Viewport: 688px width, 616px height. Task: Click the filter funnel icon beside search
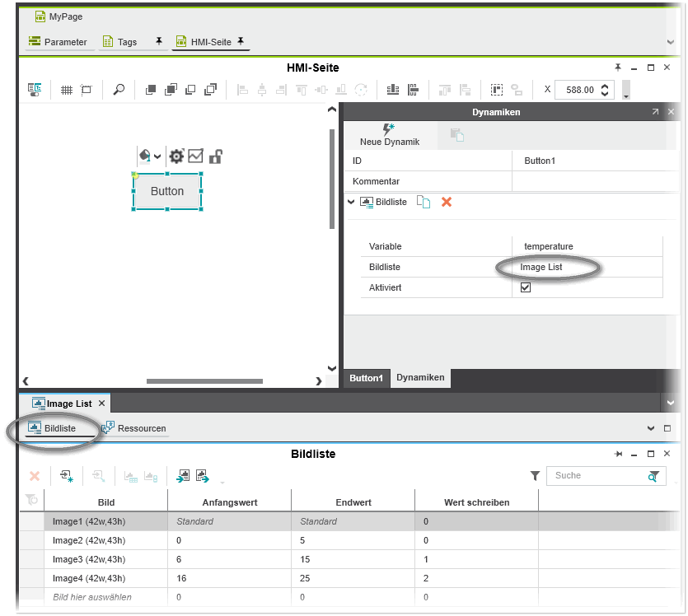pos(535,476)
